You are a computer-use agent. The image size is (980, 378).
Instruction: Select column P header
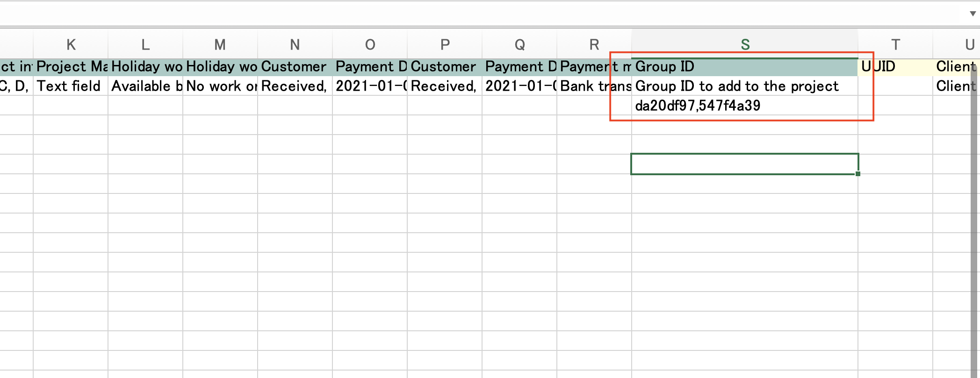(445, 44)
